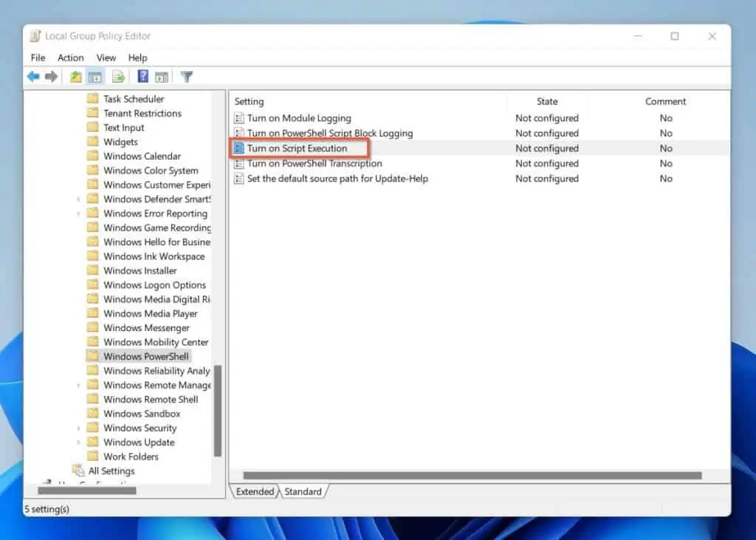
Task: Select Windows Media Digital Rights tree item
Action: tap(157, 299)
